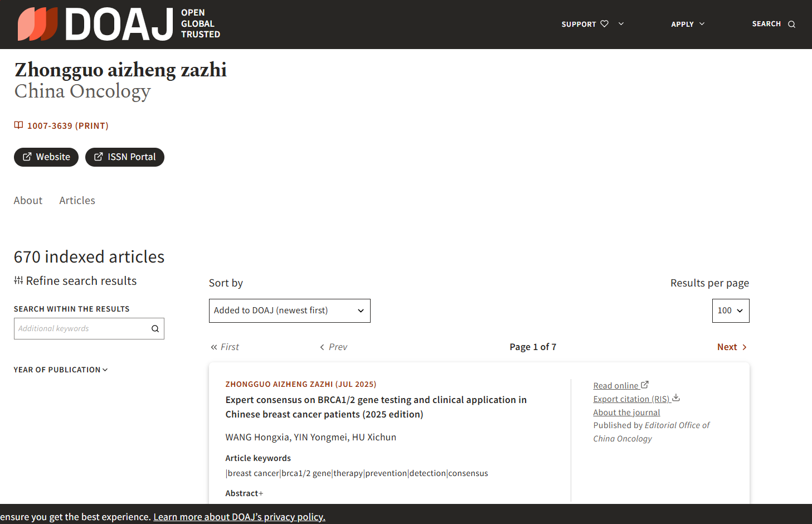Open the ISSN Portal button
Image resolution: width=812 pixels, height=524 pixels.
[124, 157]
